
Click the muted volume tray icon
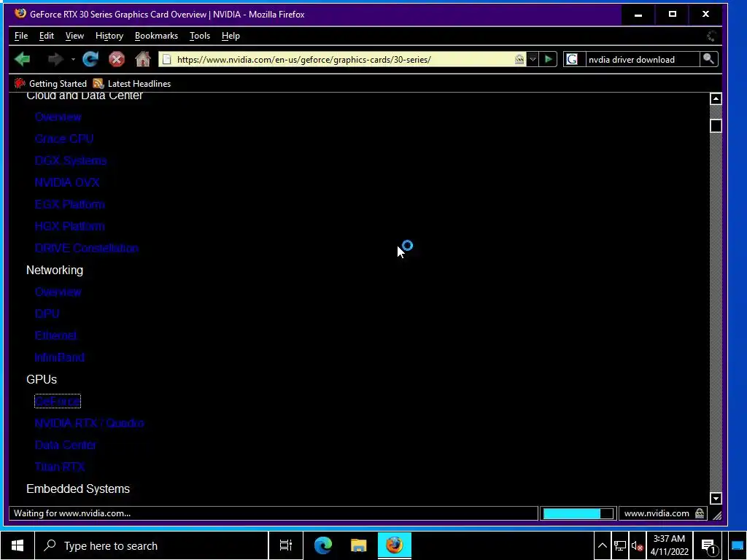(x=637, y=546)
